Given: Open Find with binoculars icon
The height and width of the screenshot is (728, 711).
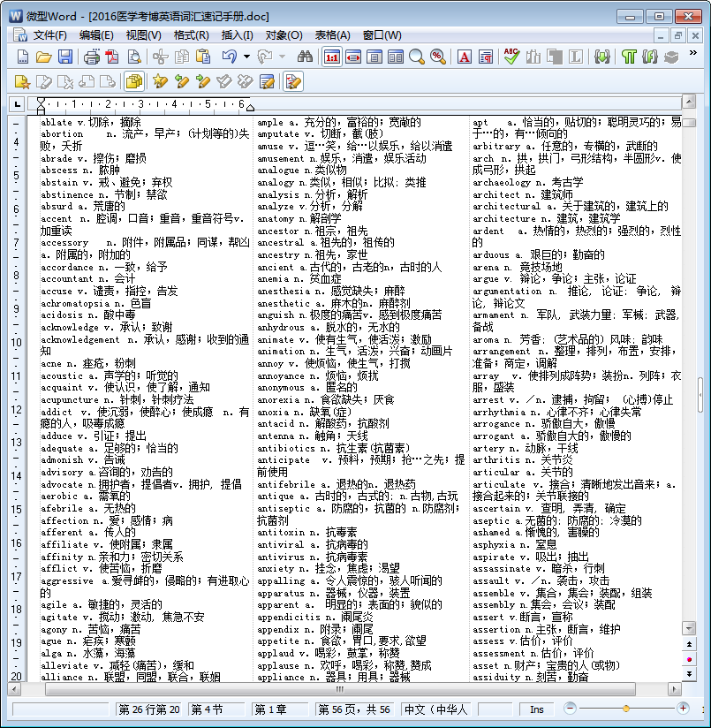Looking at the screenshot, I should (305, 57).
